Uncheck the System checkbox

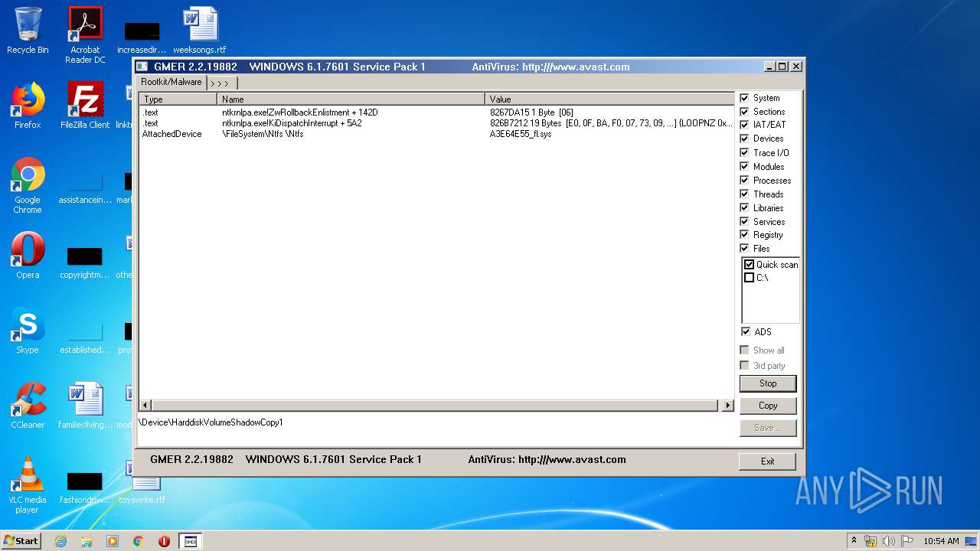click(744, 98)
